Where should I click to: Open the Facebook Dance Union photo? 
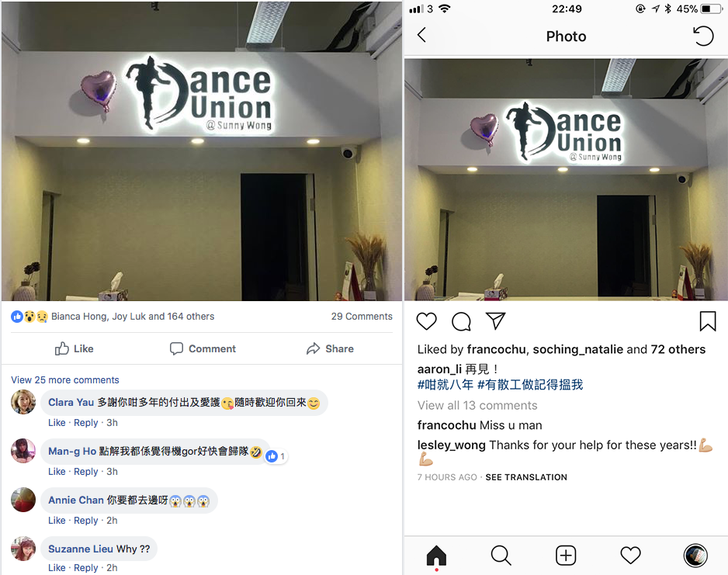point(202,151)
